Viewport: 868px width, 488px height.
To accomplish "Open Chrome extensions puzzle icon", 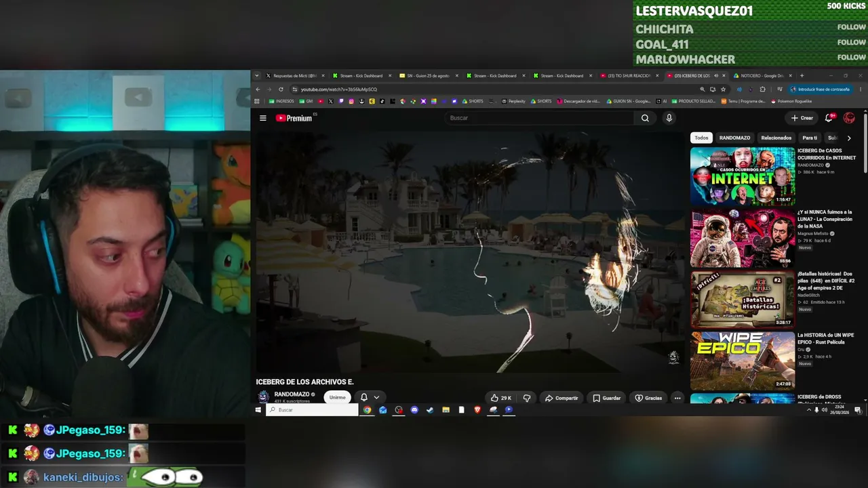I will click(x=762, y=89).
